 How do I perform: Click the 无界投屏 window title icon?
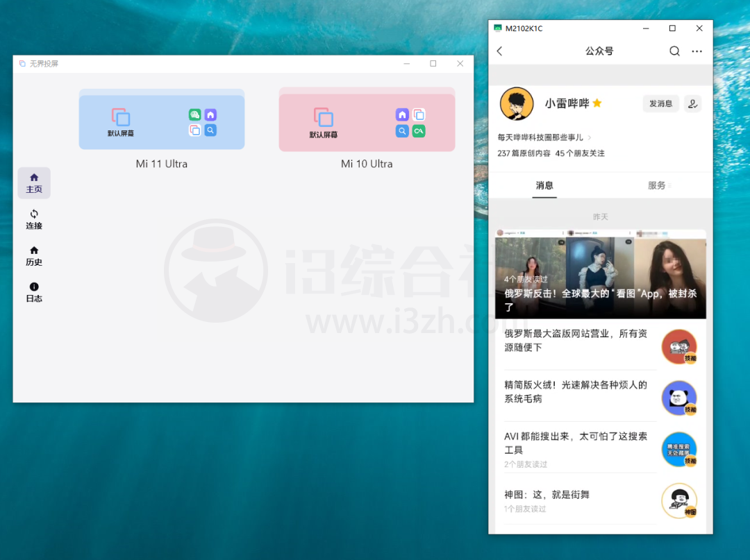tap(22, 64)
